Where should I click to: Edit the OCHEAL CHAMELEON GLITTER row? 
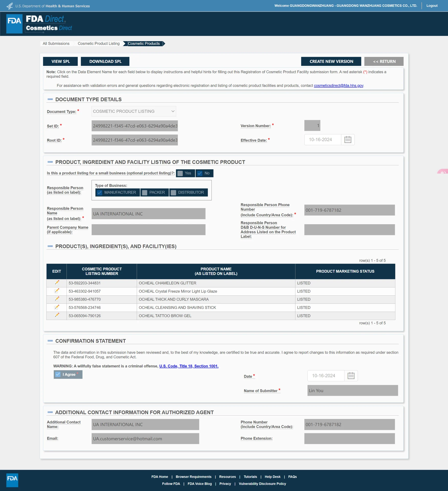tap(57, 283)
